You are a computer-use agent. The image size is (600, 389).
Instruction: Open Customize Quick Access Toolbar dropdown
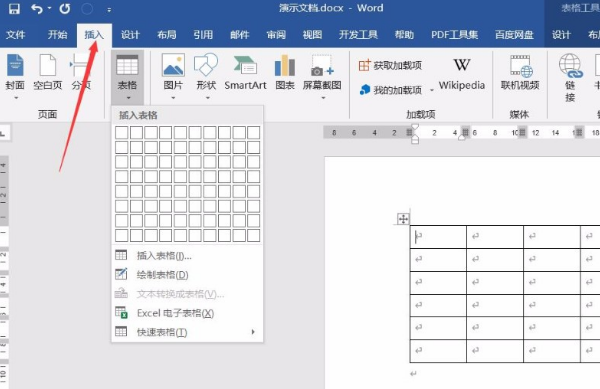tap(109, 10)
